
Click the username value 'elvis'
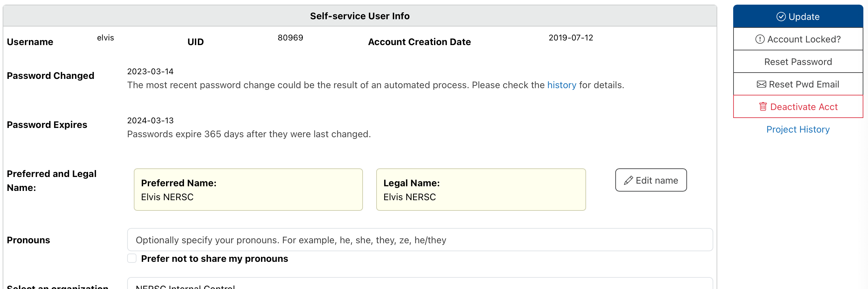(x=106, y=38)
